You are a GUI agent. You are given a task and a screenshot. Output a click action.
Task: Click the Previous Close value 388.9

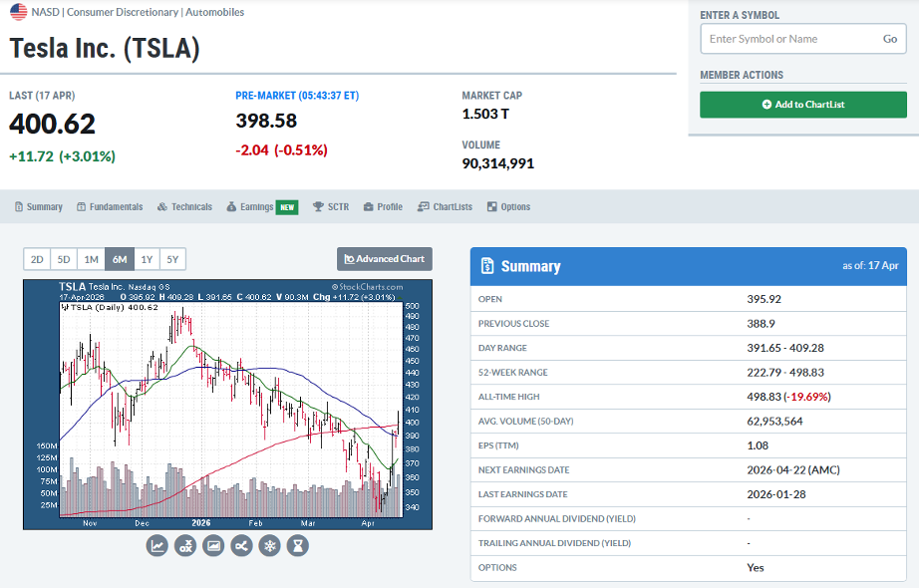coord(761,324)
